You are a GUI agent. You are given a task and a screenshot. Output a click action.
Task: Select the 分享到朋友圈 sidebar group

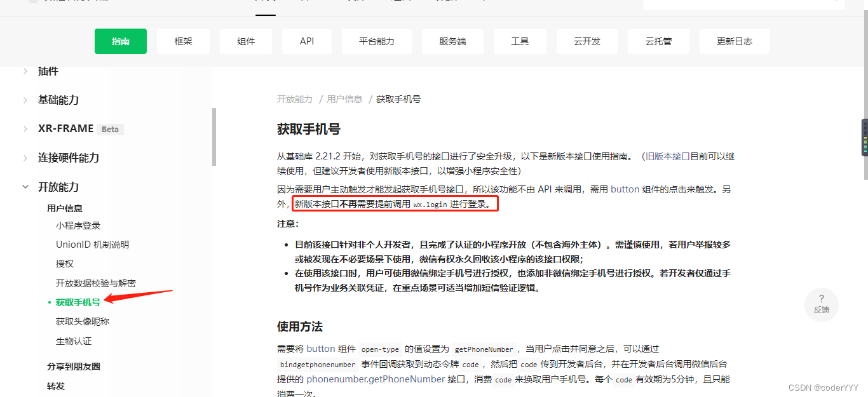click(74, 367)
